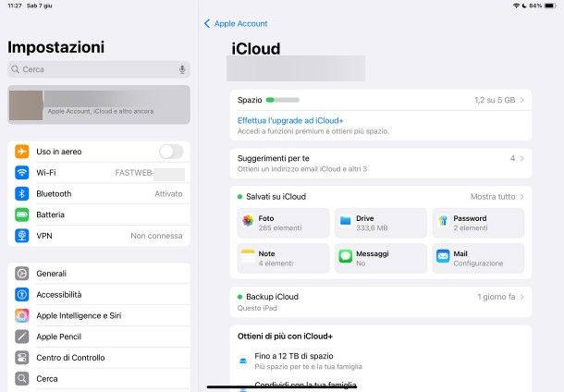The image size is (564, 392).
Task: Tap the storage icon beside Fino a 12 TB
Action: (x=243, y=361)
